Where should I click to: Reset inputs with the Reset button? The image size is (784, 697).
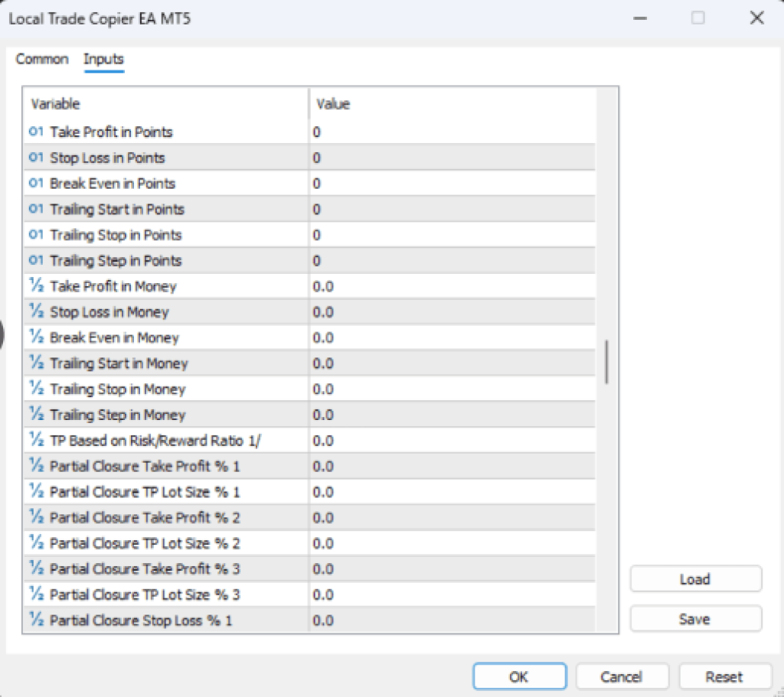(x=724, y=676)
